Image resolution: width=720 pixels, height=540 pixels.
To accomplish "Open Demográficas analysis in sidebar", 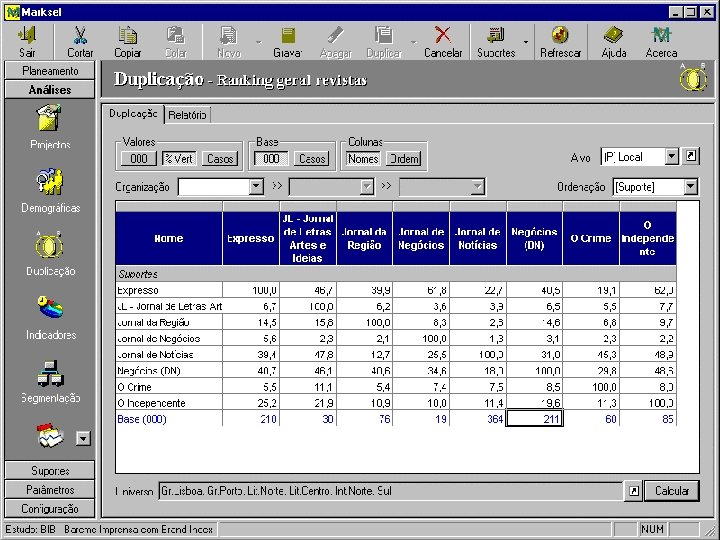I will click(50, 191).
